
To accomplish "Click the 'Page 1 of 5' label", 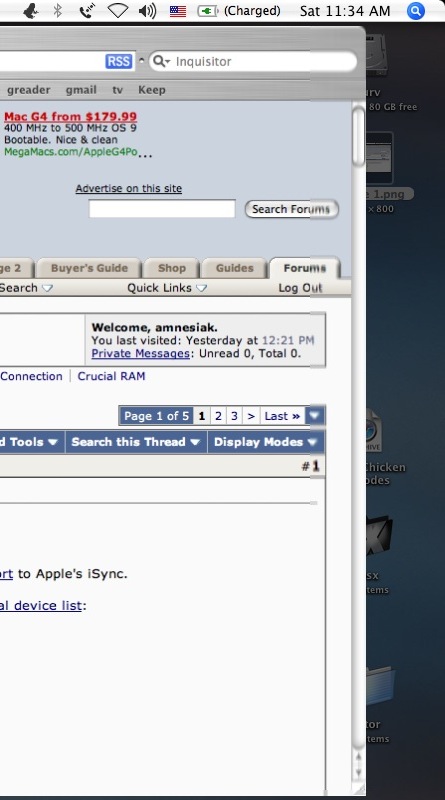I will (x=156, y=416).
